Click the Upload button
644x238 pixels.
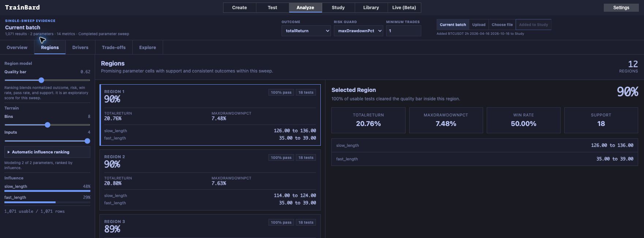tap(479, 25)
